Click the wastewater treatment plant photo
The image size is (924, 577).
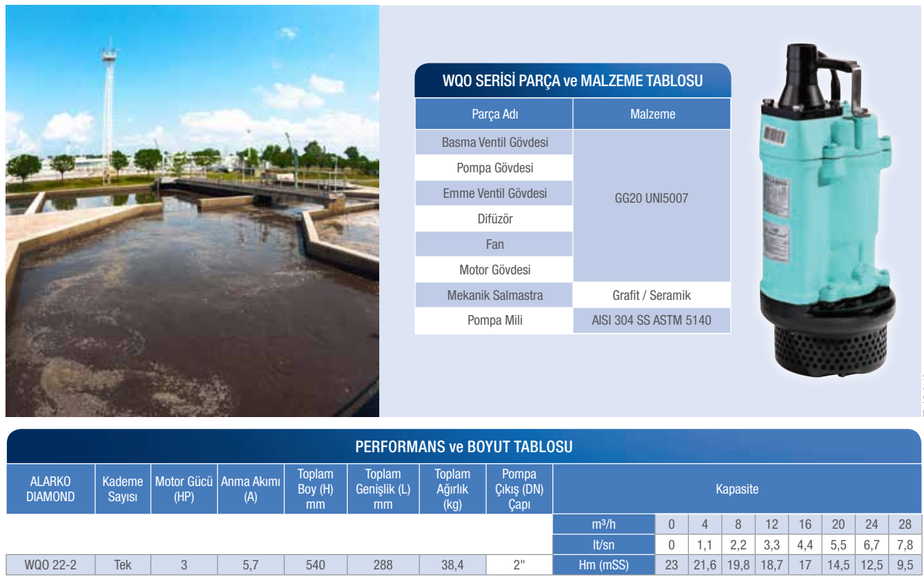[192, 210]
